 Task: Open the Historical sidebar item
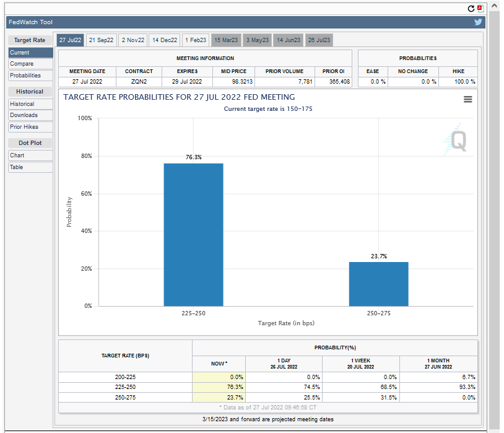click(x=30, y=104)
